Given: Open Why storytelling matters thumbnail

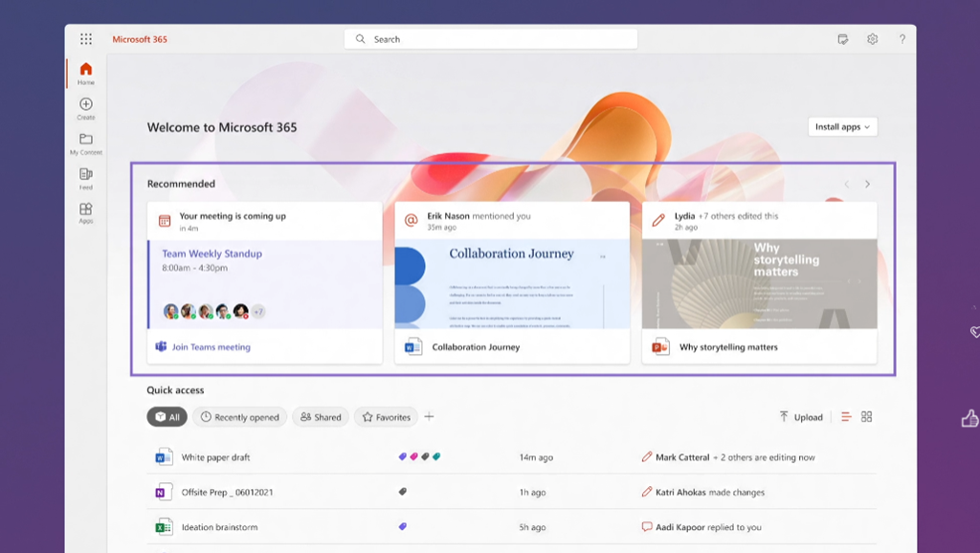Looking at the screenshot, I should click(x=759, y=284).
